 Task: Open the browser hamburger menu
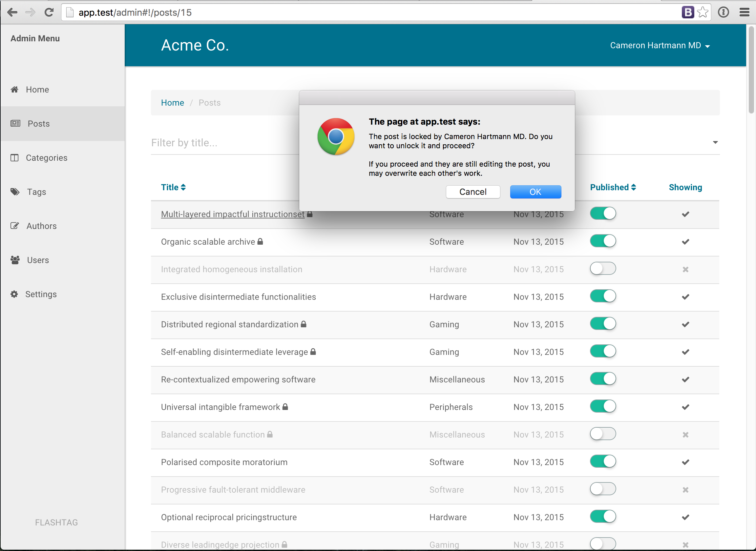coord(744,12)
